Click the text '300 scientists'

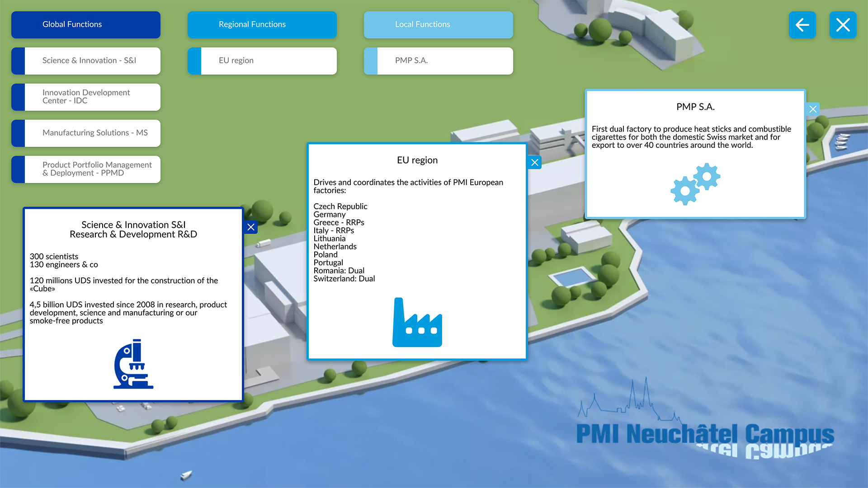(x=54, y=257)
